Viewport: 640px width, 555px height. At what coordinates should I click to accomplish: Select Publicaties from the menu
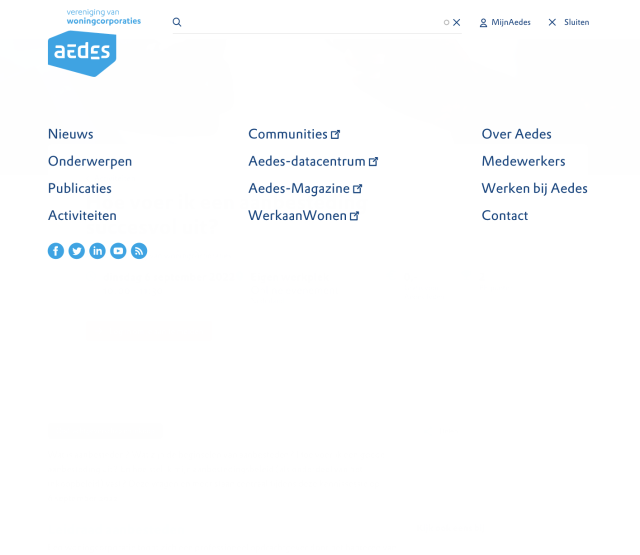pos(80,188)
